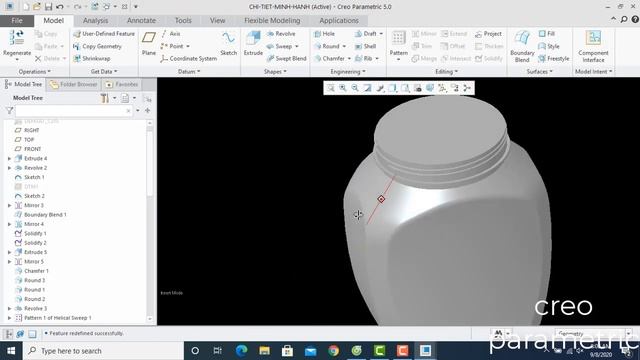
Task: Click the model tree filter icon
Action: click(x=9, y=111)
